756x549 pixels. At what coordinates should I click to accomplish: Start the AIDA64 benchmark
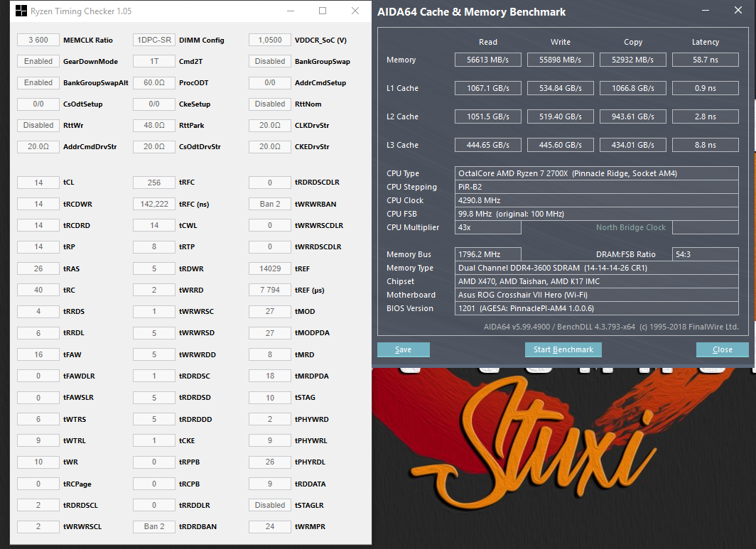tap(563, 349)
